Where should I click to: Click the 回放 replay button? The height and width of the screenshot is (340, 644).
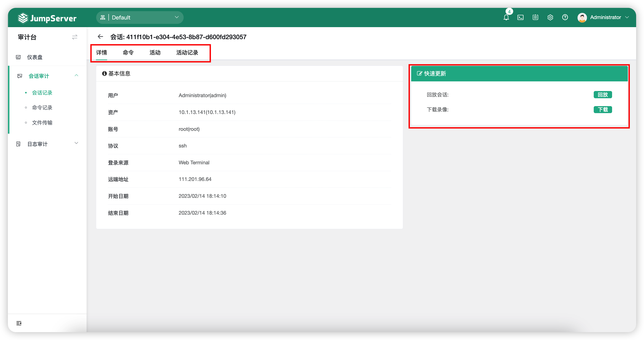click(x=603, y=95)
